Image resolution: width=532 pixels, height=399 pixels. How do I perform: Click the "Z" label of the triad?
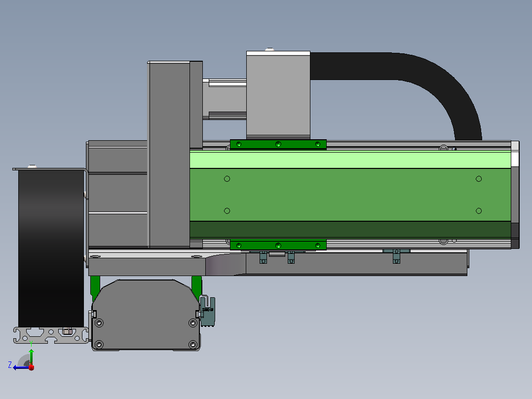pos(10,365)
